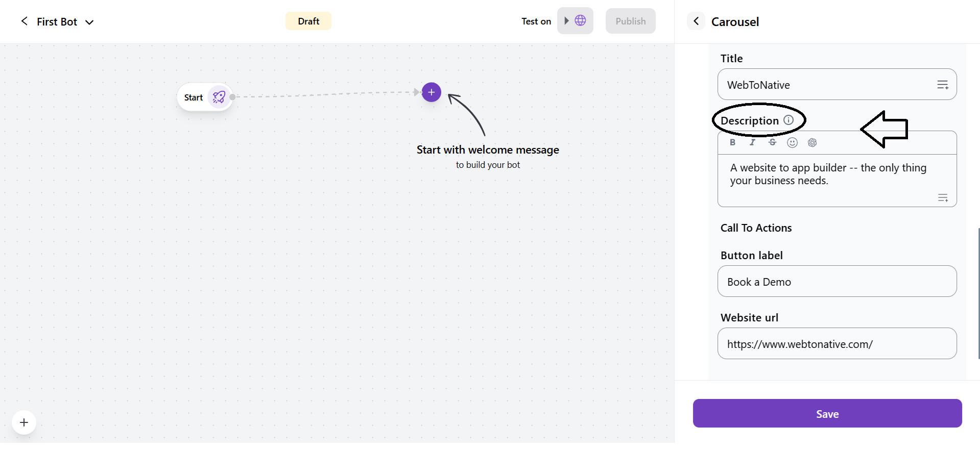Expand the First Bot dropdown
Viewport: 980px width, 451px height.
(90, 22)
